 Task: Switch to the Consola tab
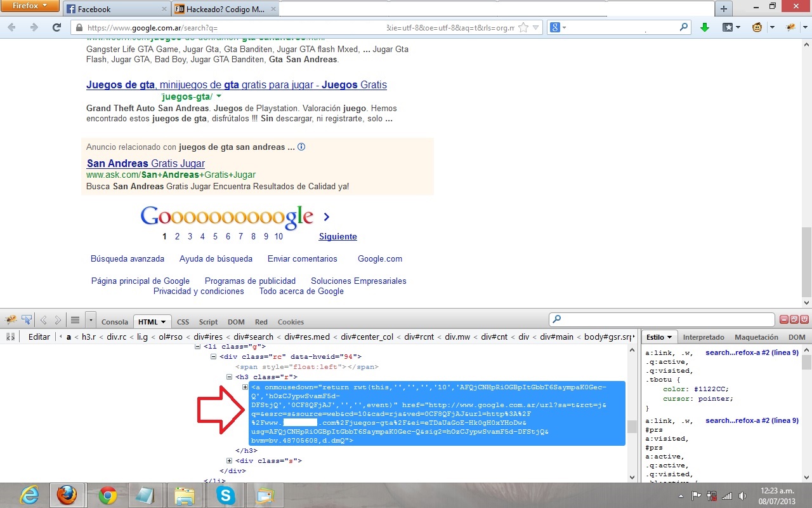pos(115,322)
